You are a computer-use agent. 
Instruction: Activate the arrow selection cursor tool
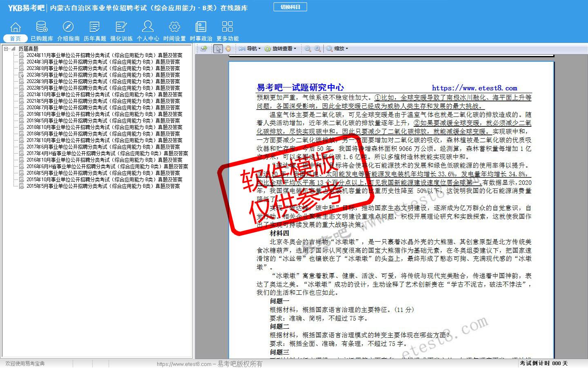click(x=218, y=49)
